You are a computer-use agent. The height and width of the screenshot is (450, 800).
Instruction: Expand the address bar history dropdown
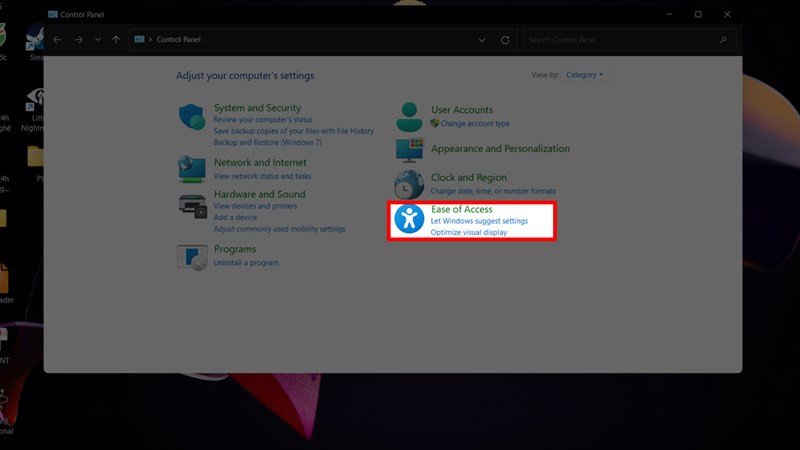point(482,40)
